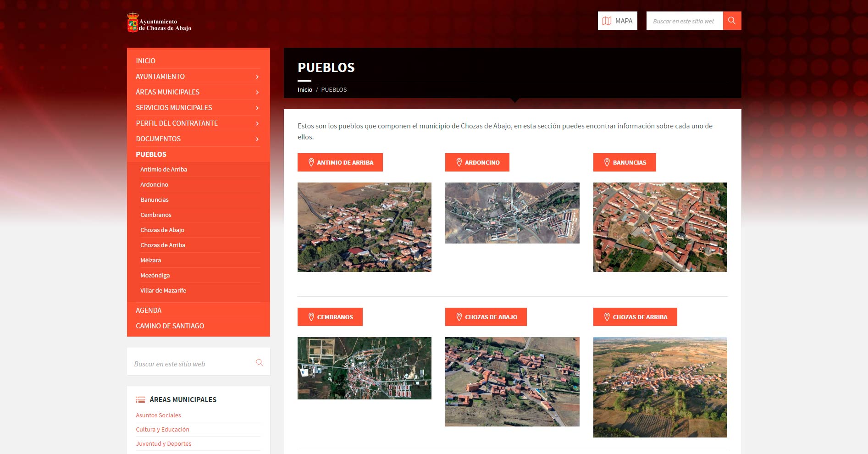Image resolution: width=868 pixels, height=454 pixels.
Task: Open Cembranos aerial photo
Action: coord(365,368)
